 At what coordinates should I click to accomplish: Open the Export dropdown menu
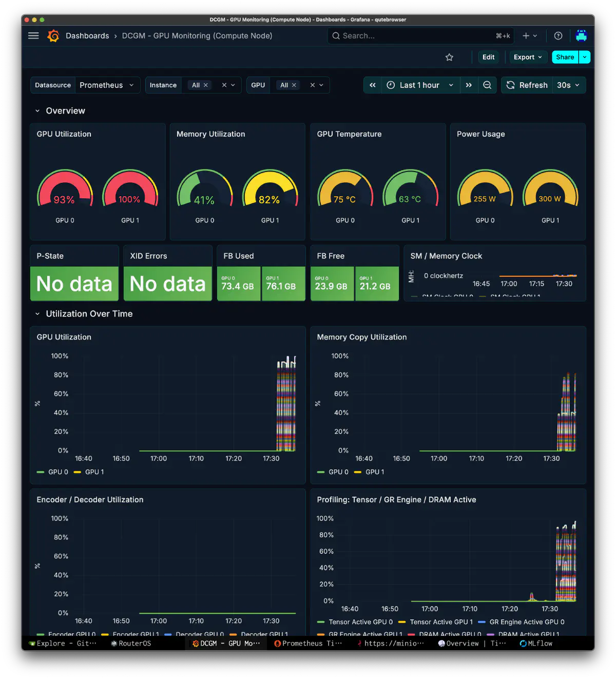point(528,57)
